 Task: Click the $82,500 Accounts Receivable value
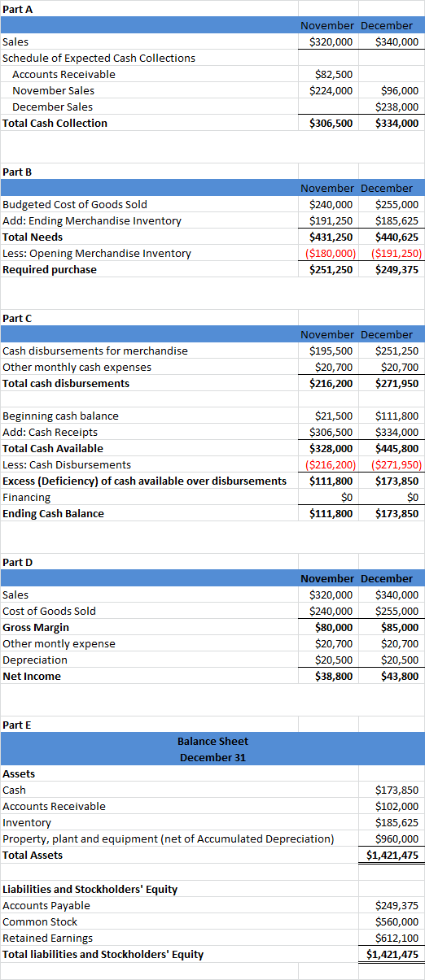333,74
